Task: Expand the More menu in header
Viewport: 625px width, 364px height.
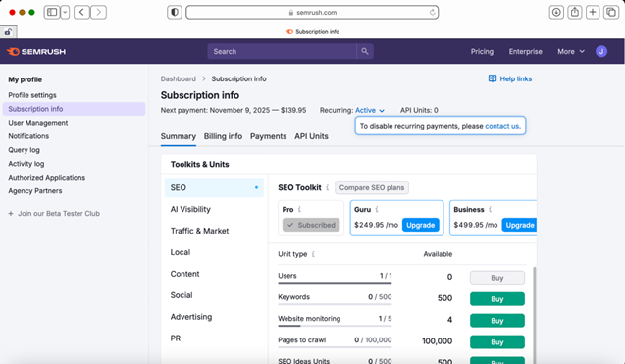Action: click(571, 51)
